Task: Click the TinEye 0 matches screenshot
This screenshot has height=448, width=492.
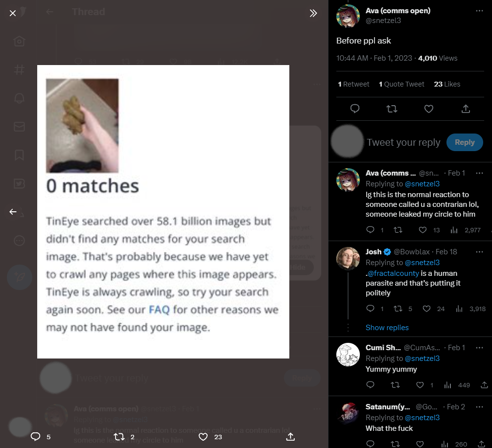Action: (x=163, y=212)
